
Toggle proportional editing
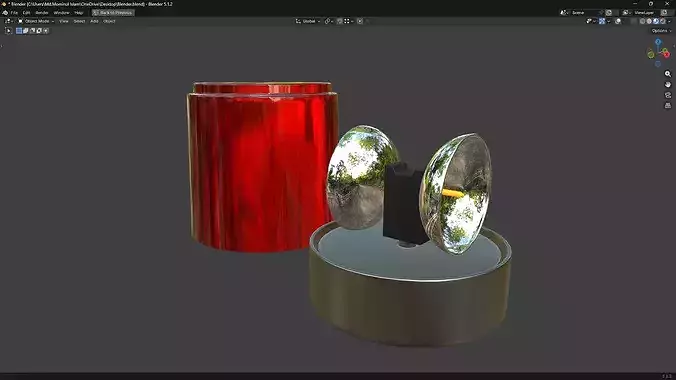(x=360, y=21)
